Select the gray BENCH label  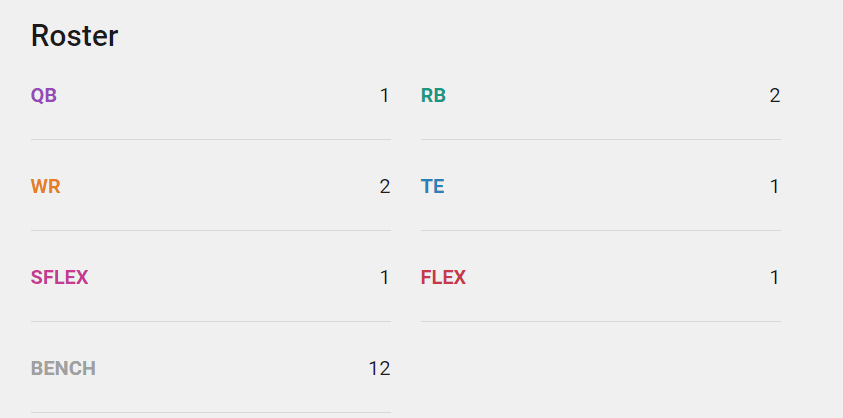click(63, 369)
